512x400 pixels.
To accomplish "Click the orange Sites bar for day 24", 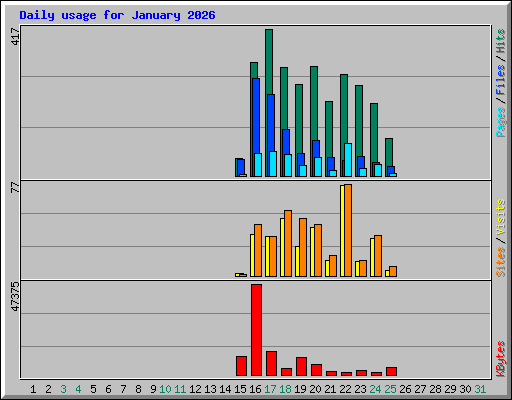I will click(x=378, y=256).
